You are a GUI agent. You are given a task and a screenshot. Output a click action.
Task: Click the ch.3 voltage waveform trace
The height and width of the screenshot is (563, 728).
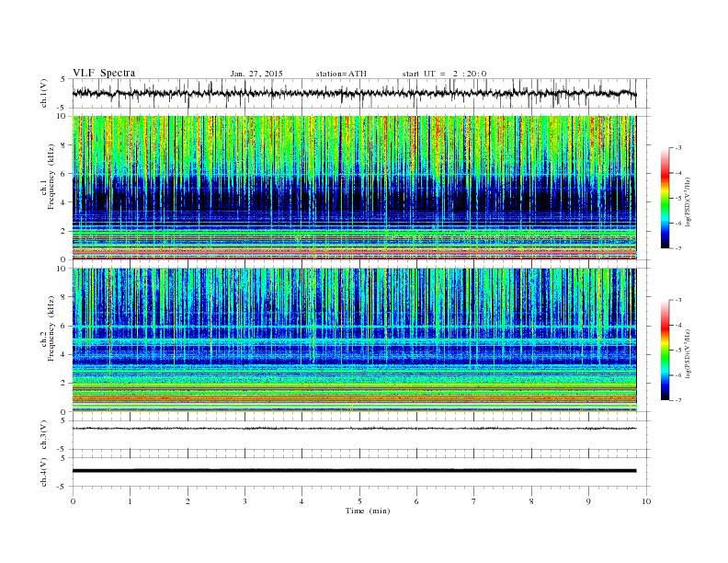click(x=354, y=429)
